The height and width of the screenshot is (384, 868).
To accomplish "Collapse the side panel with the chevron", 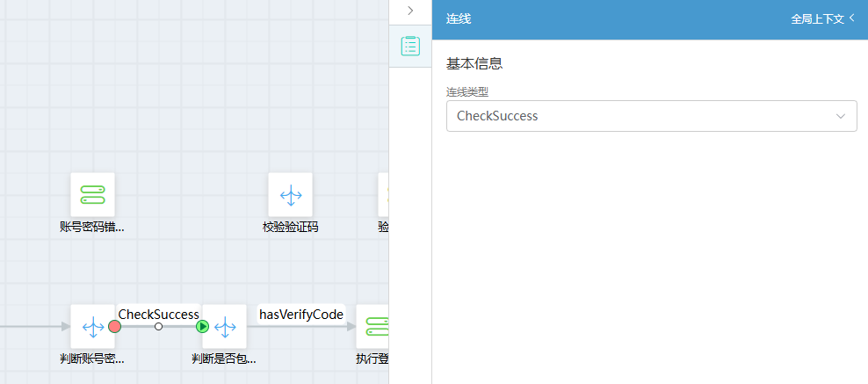I will pos(410,11).
